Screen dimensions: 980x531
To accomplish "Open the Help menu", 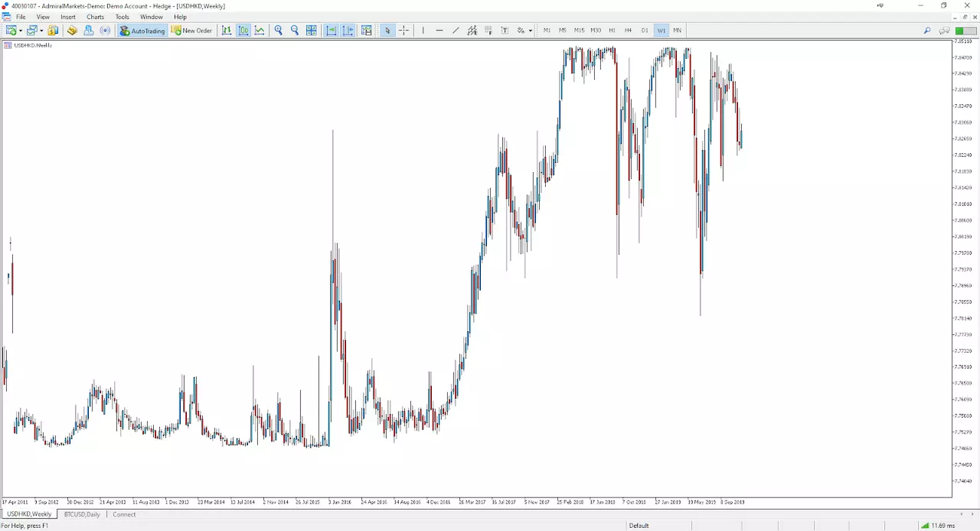I will pos(180,17).
